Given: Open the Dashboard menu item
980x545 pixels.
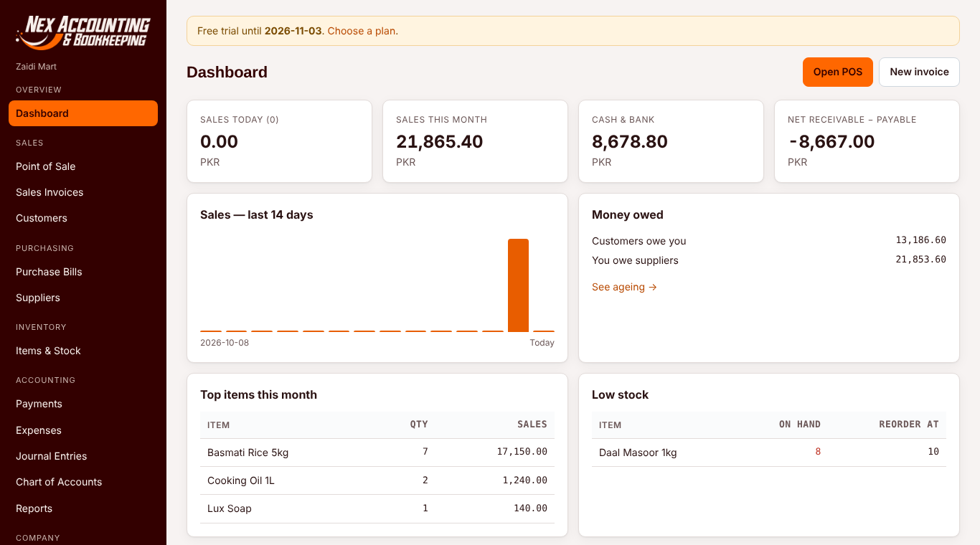Looking at the screenshot, I should 83,113.
